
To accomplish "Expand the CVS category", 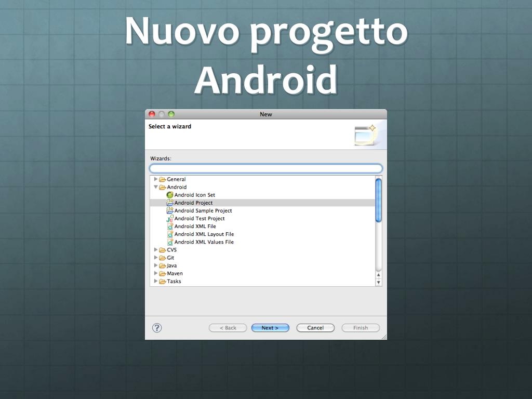I will [x=156, y=249].
